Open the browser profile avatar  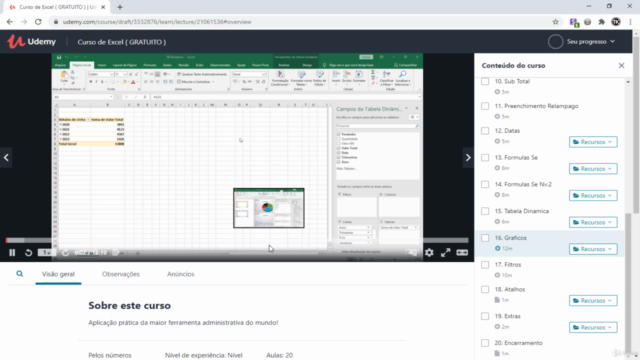tap(616, 22)
